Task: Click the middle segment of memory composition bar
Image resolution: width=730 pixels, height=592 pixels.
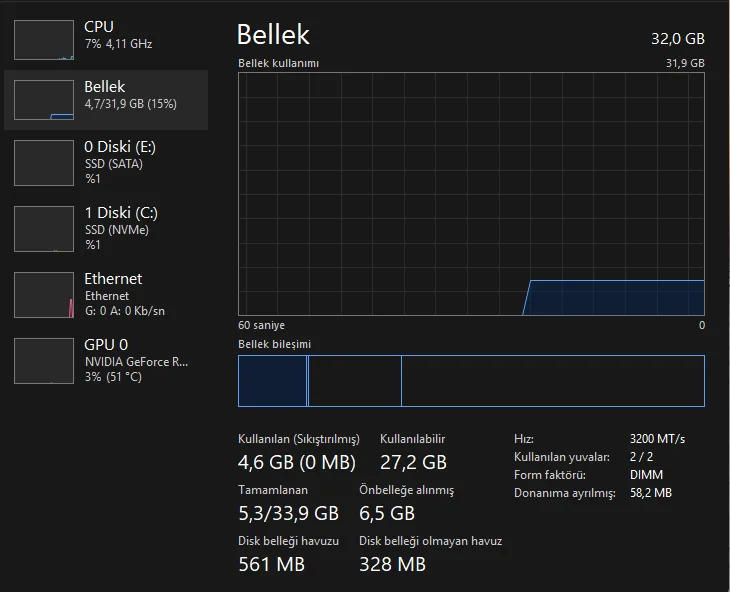Action: tap(354, 381)
